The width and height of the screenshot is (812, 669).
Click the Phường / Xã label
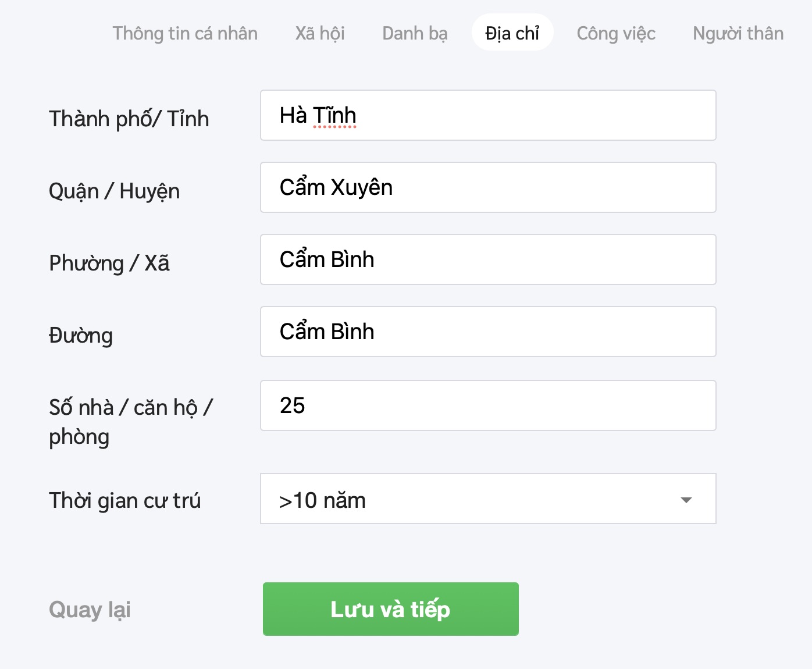(x=109, y=263)
